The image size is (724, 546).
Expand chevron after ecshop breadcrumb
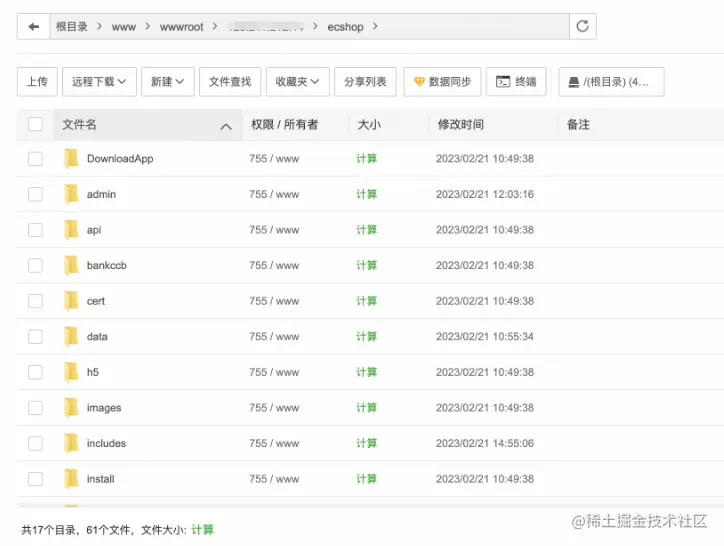(x=375, y=26)
